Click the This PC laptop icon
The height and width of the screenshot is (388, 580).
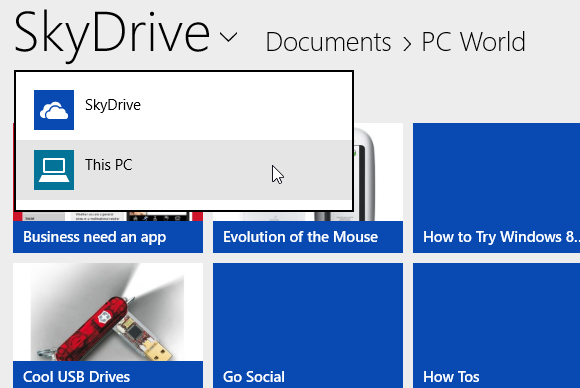click(54, 170)
